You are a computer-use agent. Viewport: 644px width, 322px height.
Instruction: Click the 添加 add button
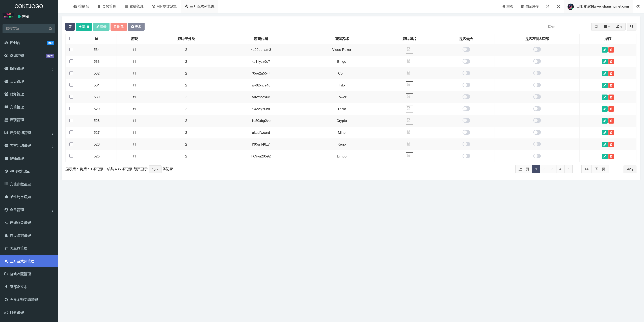coord(84,27)
